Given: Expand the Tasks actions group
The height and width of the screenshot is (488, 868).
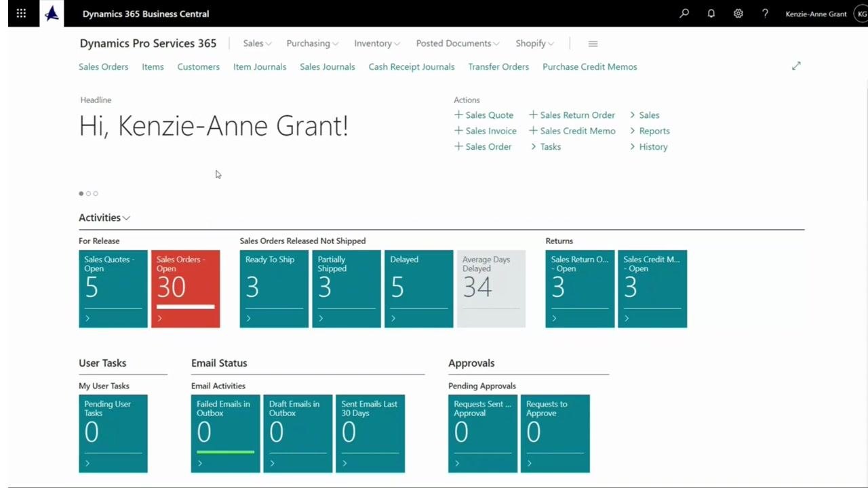Looking at the screenshot, I should 545,146.
